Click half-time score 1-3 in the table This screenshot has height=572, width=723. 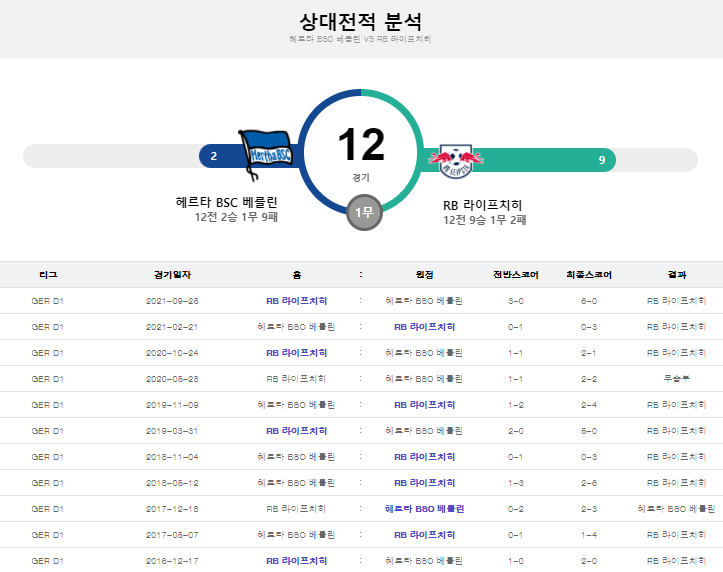[516, 483]
